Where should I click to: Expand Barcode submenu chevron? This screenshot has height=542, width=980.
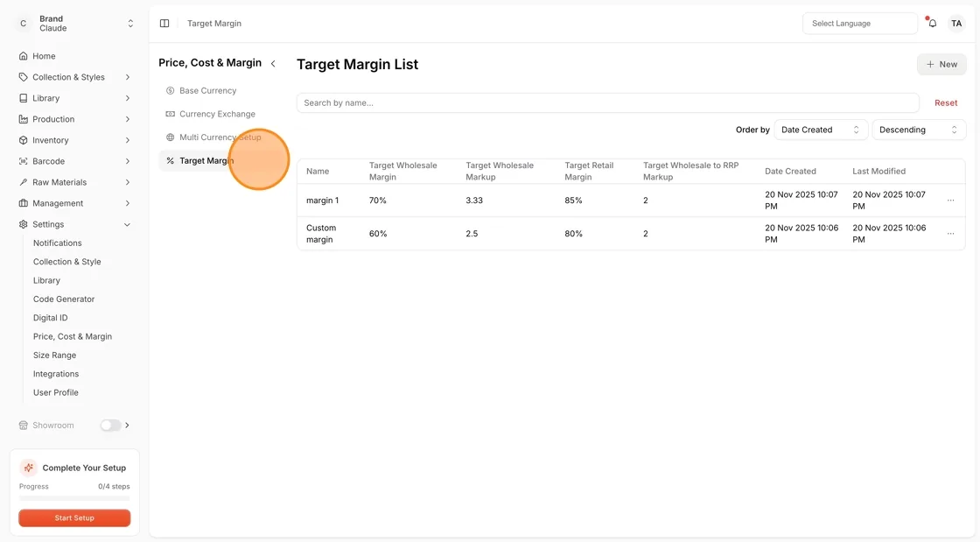(x=128, y=161)
